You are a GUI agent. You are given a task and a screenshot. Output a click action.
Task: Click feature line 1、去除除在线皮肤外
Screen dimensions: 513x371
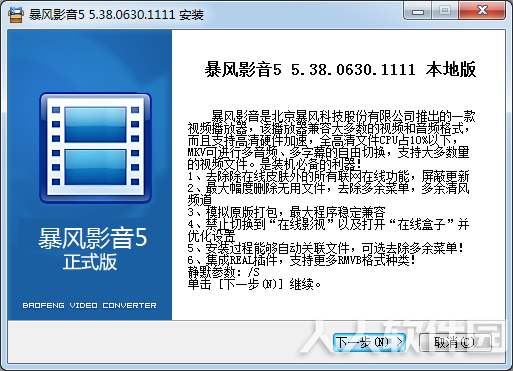(x=329, y=176)
